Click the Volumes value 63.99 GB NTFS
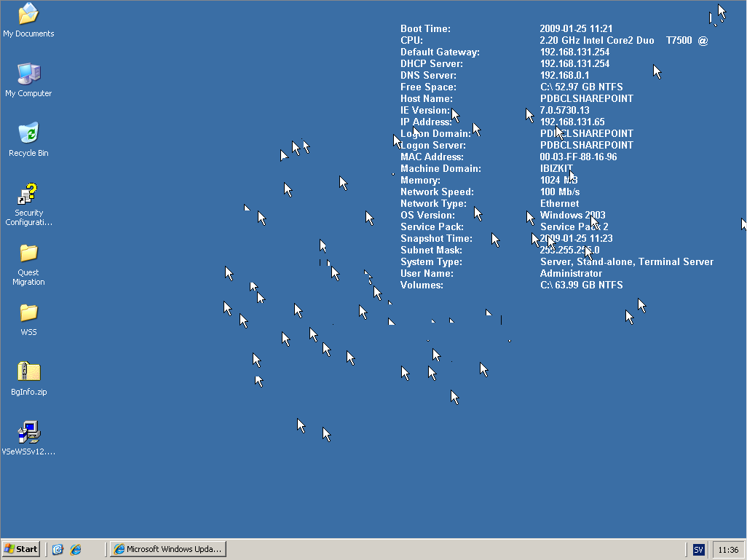 [581, 285]
